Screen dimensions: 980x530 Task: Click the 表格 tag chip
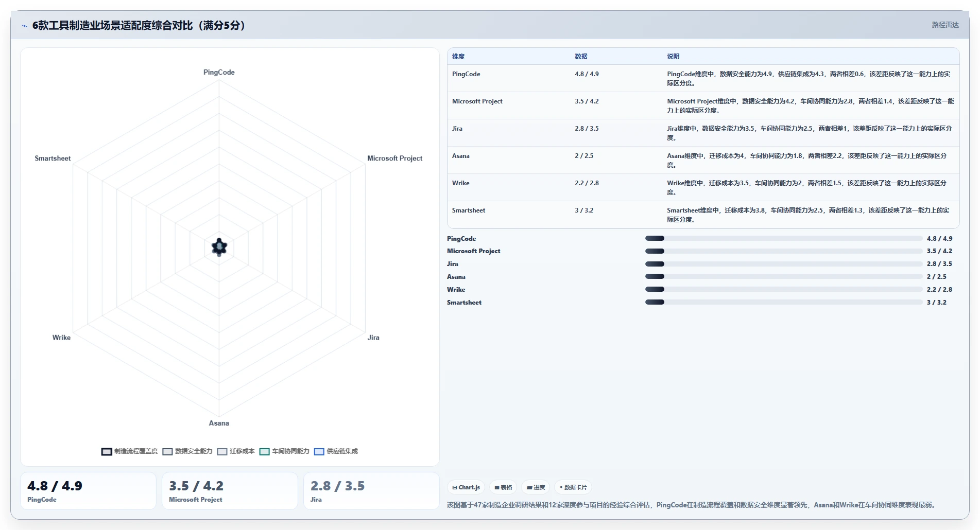pos(503,487)
